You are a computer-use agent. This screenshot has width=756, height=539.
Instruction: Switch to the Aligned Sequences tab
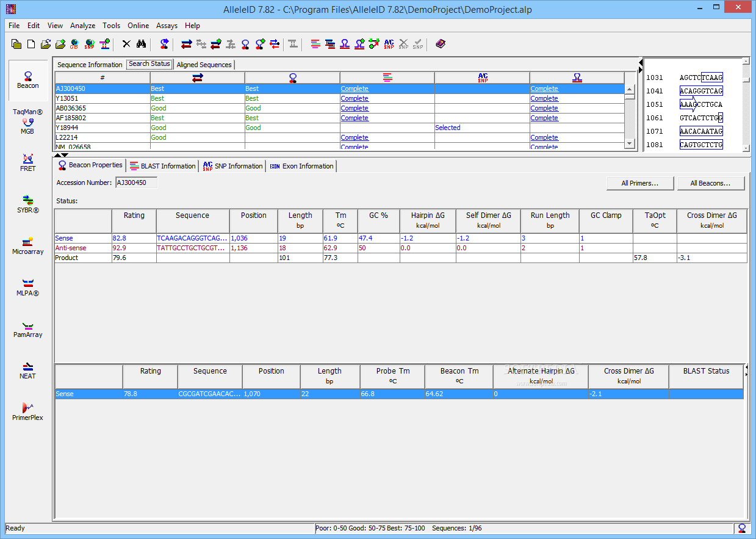pos(204,65)
